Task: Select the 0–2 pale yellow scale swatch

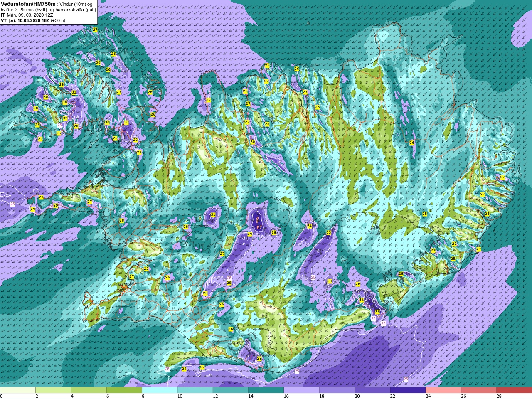Action: tap(18, 390)
